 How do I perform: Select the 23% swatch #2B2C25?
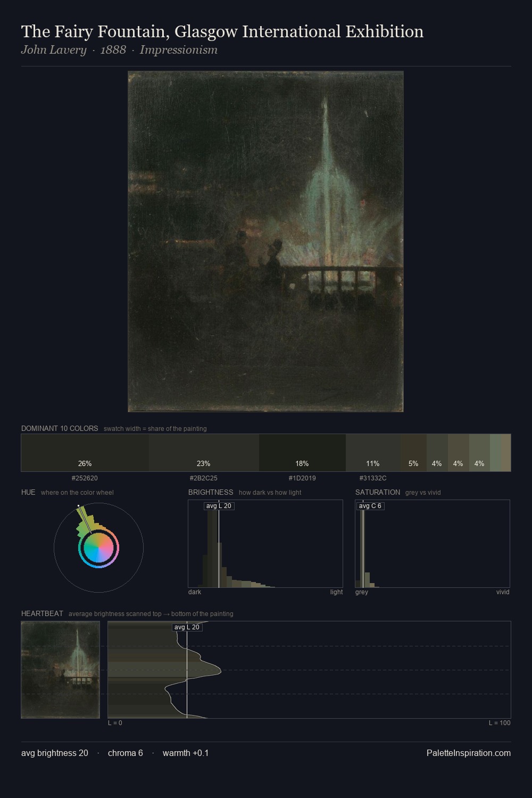[204, 453]
